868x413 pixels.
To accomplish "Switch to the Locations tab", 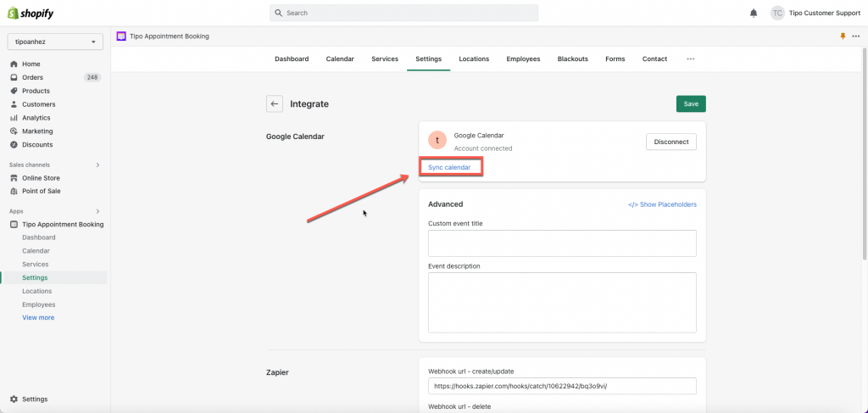I will [474, 59].
